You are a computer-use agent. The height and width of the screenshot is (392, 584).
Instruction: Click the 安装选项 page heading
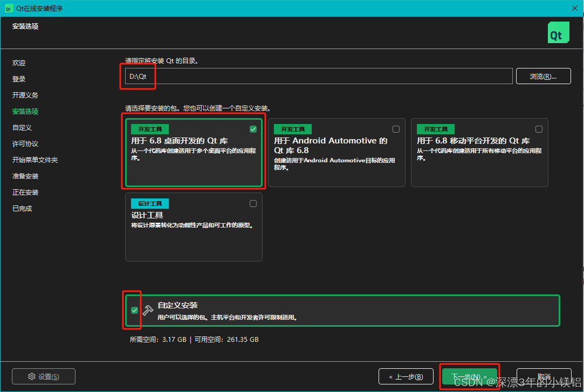pyautogui.click(x=25, y=26)
